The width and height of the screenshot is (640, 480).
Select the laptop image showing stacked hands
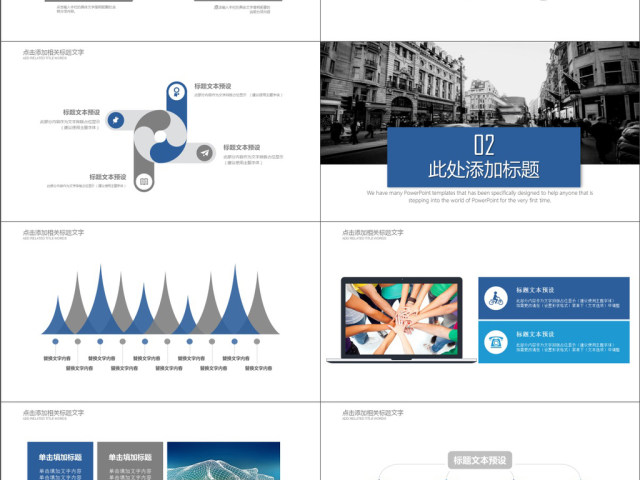click(x=401, y=320)
